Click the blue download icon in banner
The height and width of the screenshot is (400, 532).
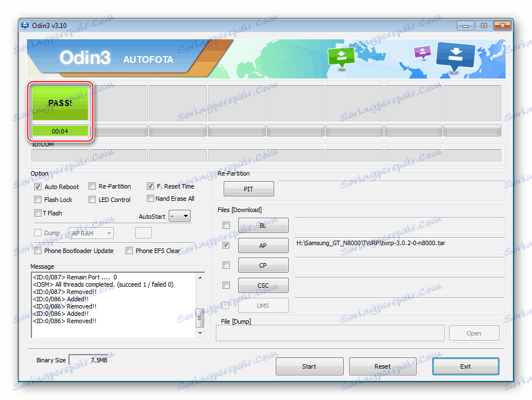tap(455, 57)
